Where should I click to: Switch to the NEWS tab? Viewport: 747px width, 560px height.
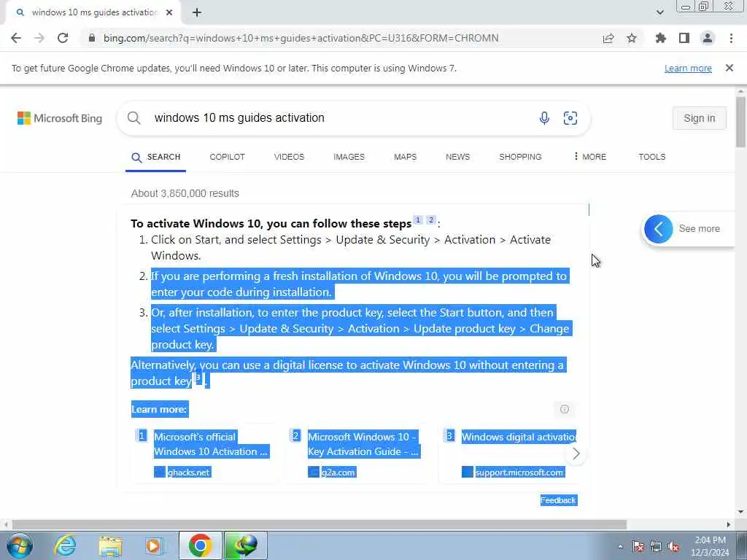coord(458,157)
